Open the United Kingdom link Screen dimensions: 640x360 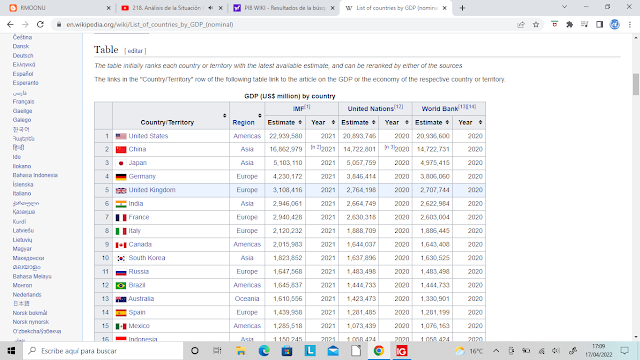click(x=152, y=190)
